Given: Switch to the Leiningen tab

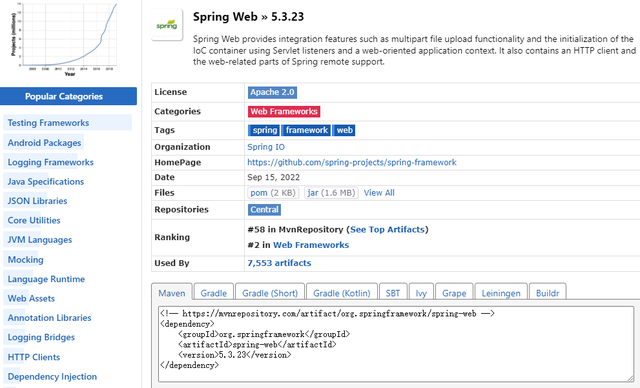Looking at the screenshot, I should pos(501,293).
